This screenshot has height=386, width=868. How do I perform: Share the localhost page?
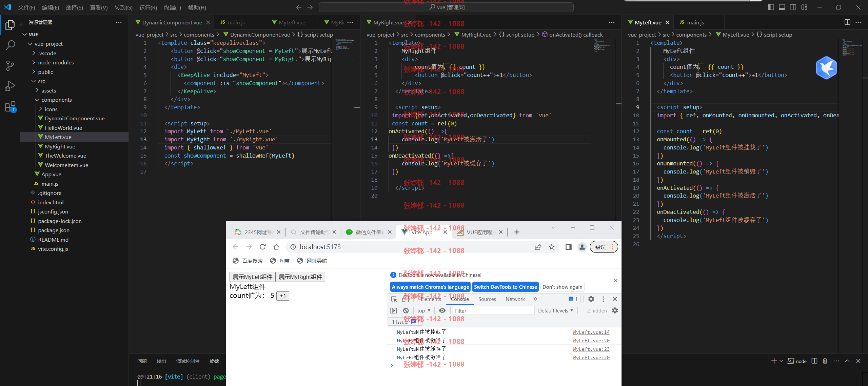click(x=538, y=247)
